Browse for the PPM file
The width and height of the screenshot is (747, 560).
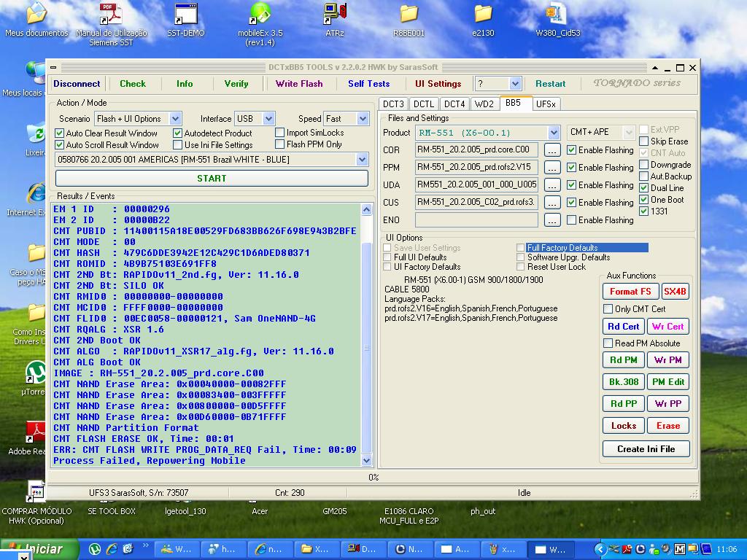tap(551, 168)
